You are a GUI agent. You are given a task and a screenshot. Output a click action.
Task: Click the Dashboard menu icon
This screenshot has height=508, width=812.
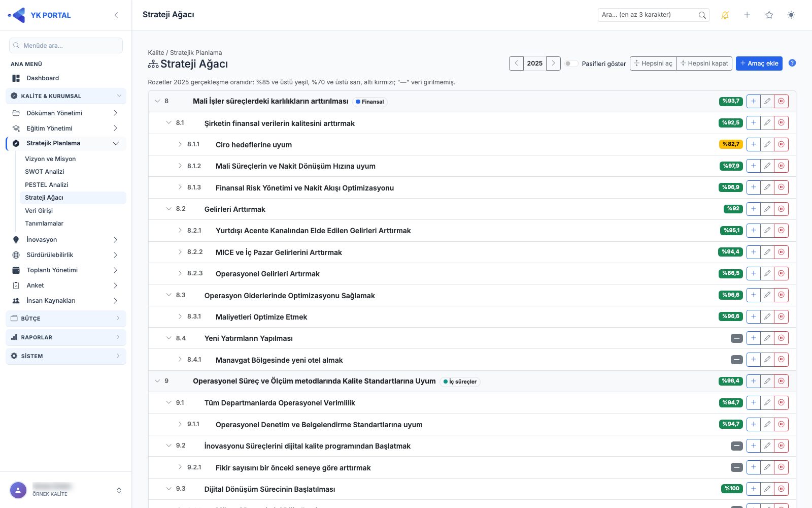tap(16, 78)
